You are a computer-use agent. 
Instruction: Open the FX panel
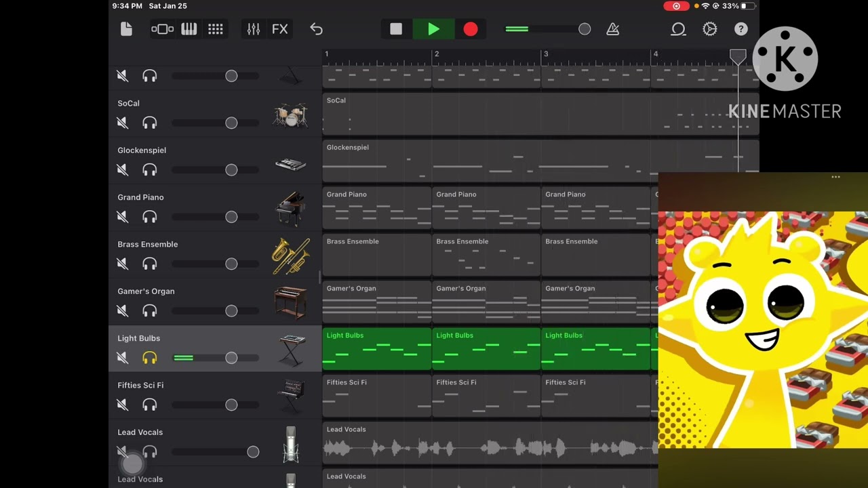[280, 29]
